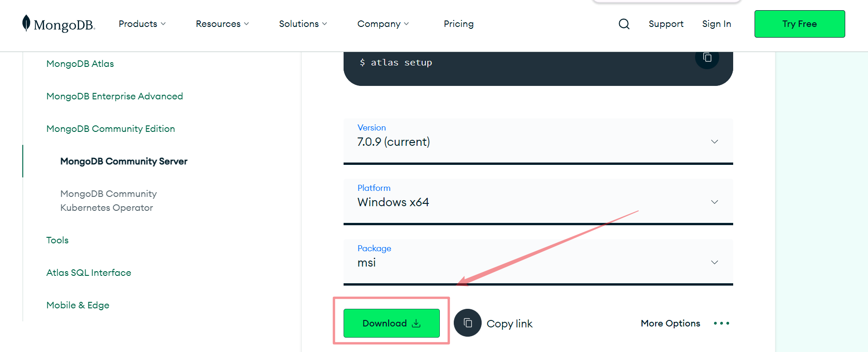868x352 pixels.
Task: Select MongoDB Atlas in sidebar
Action: click(x=80, y=64)
